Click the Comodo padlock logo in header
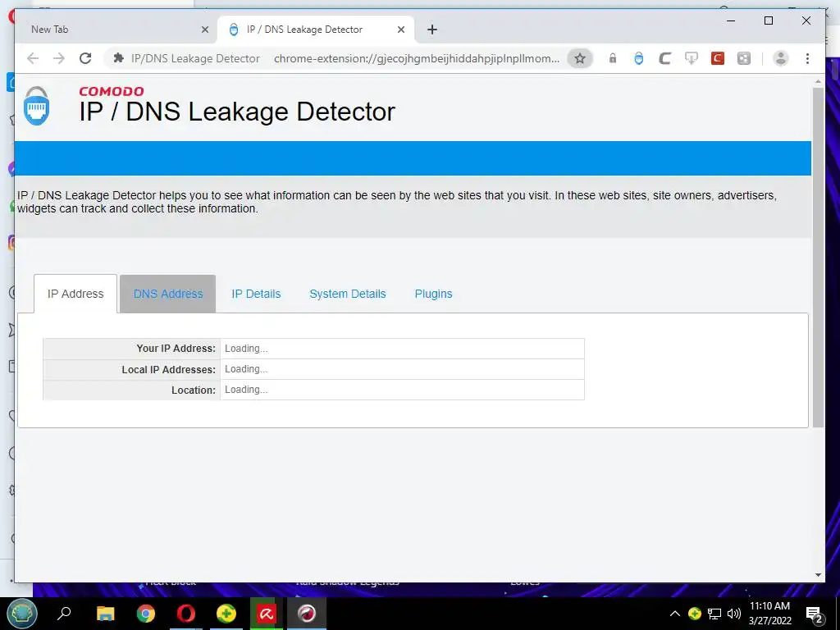The width and height of the screenshot is (840, 630). [x=36, y=106]
